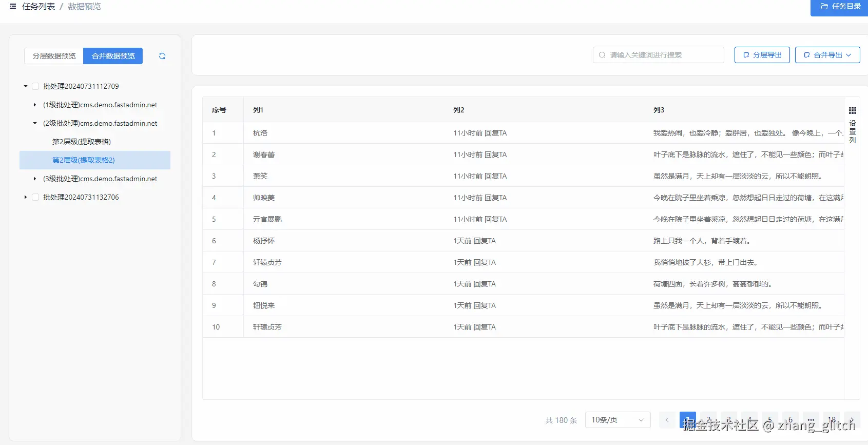Click the refresh icon in the tree panel
The image size is (868, 445).
coord(162,56)
